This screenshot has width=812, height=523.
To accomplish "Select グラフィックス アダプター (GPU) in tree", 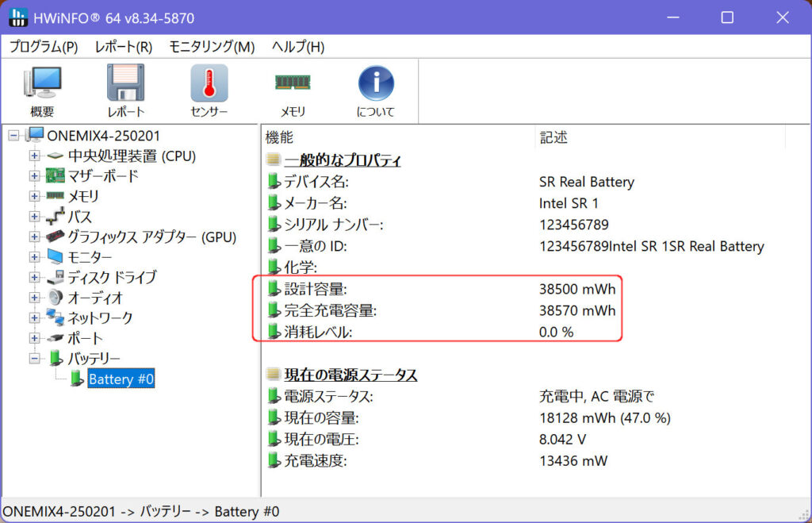I will pyautogui.click(x=151, y=237).
